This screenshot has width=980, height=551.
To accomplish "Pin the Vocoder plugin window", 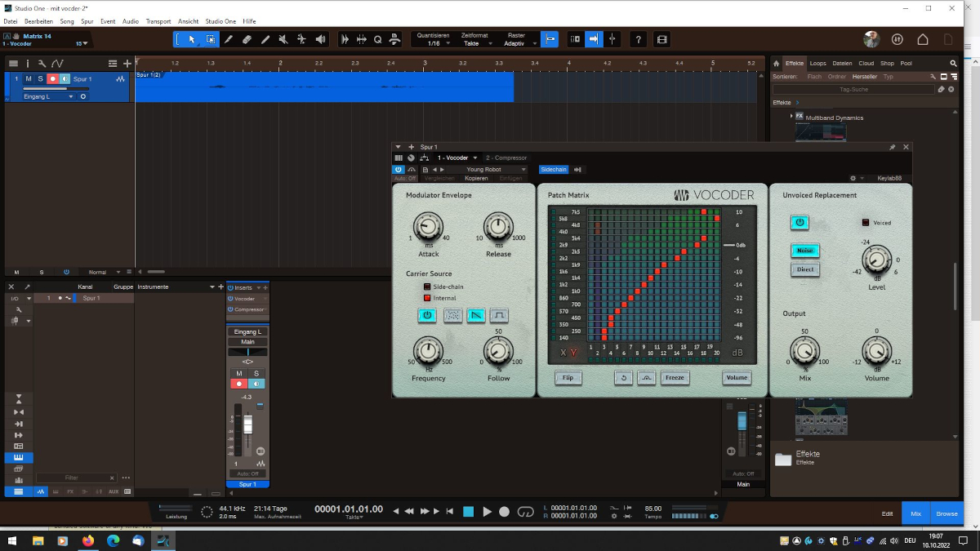I will (892, 147).
